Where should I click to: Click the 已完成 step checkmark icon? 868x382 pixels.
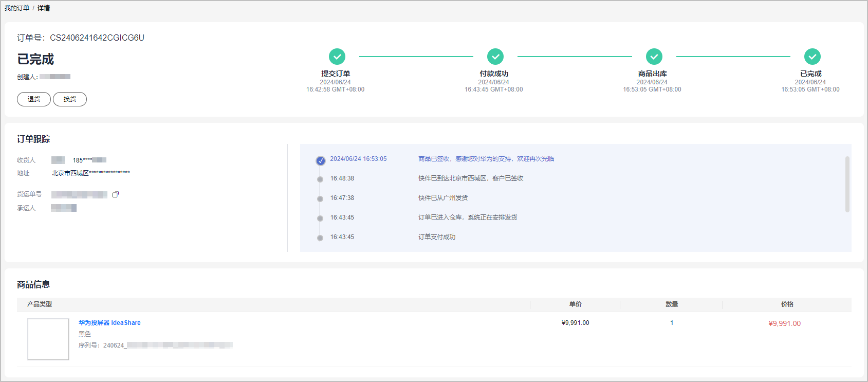(x=812, y=57)
